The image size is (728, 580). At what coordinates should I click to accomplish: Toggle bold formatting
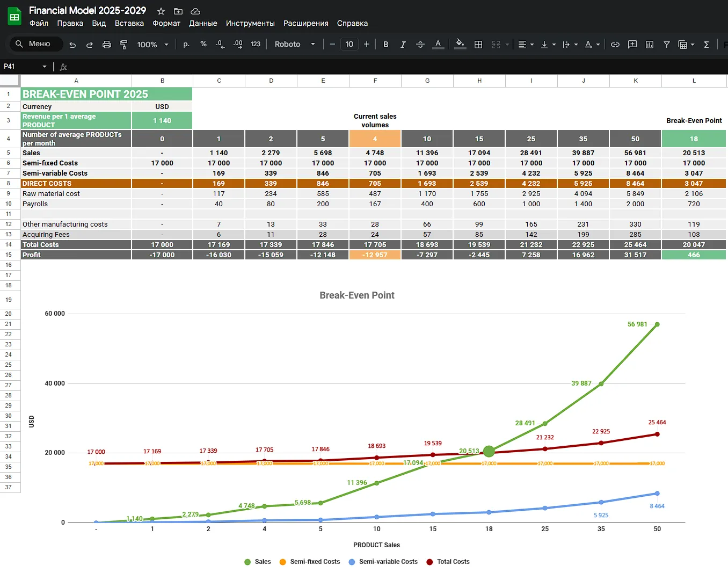click(385, 45)
